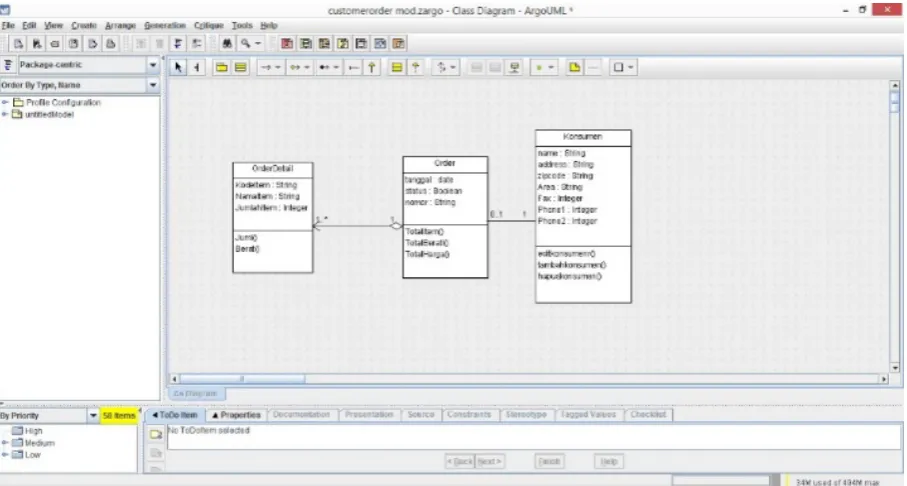Create a new Collaboration diagram icon
Image resolution: width=907 pixels, height=486 pixels.
(343, 43)
